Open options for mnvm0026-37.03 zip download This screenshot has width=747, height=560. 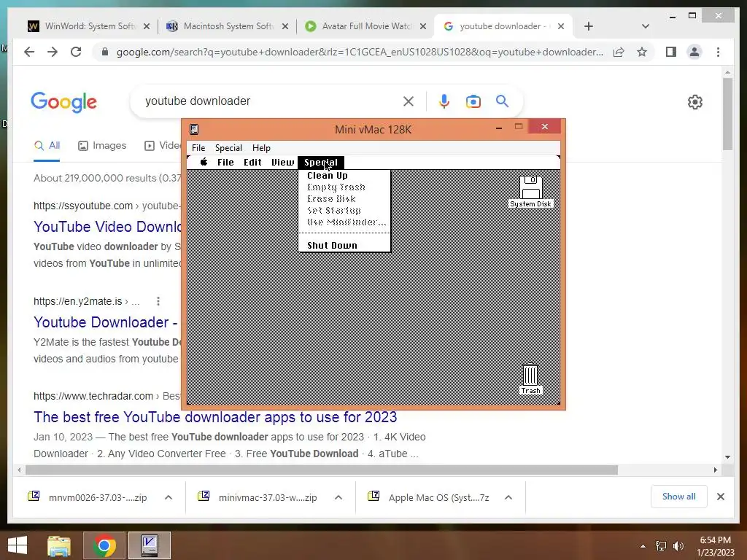click(x=169, y=497)
